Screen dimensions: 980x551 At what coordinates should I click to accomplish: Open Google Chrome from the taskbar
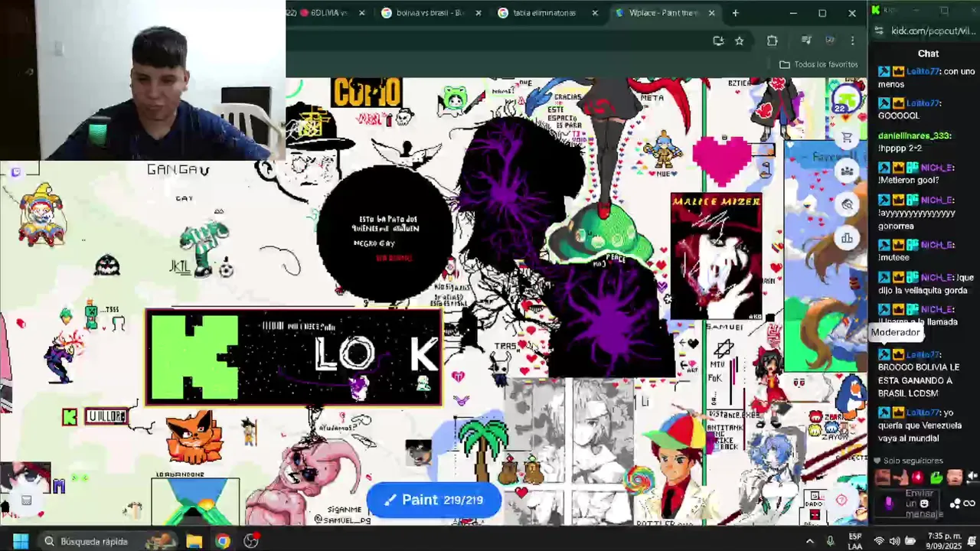click(223, 541)
